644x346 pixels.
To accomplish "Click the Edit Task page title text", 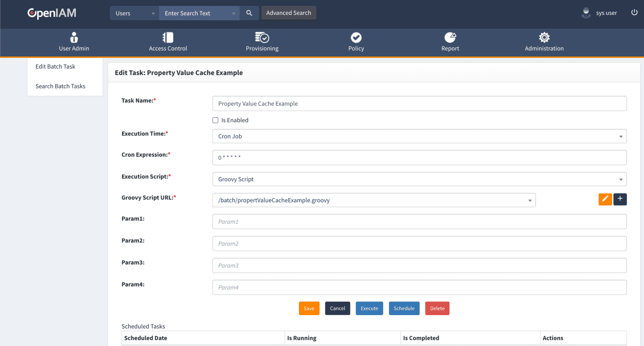I will click(179, 73).
